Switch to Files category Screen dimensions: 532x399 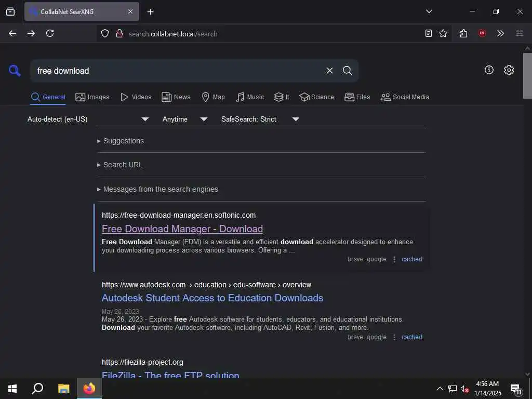pyautogui.click(x=357, y=97)
